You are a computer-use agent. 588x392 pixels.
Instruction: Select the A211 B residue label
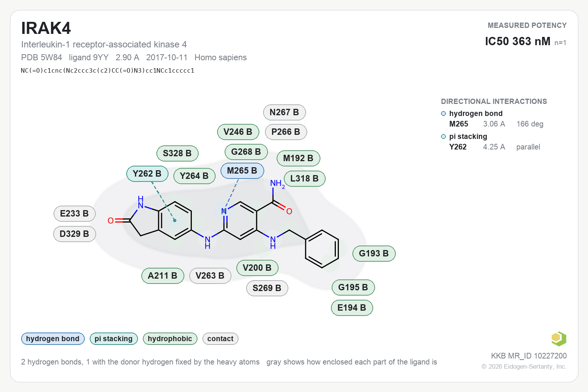coord(162,276)
